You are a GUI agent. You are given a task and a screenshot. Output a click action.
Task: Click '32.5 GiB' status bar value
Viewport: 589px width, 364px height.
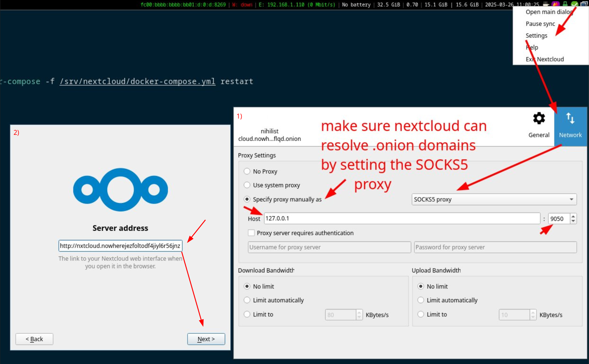388,5
